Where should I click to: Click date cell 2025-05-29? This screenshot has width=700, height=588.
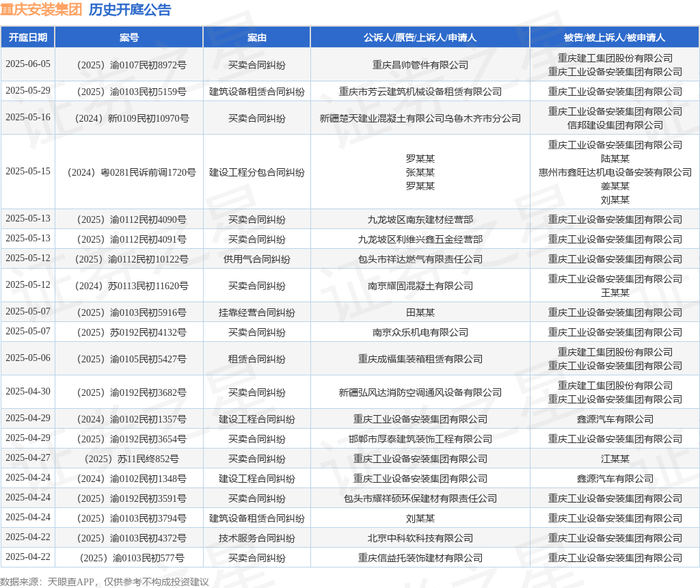coord(27,91)
